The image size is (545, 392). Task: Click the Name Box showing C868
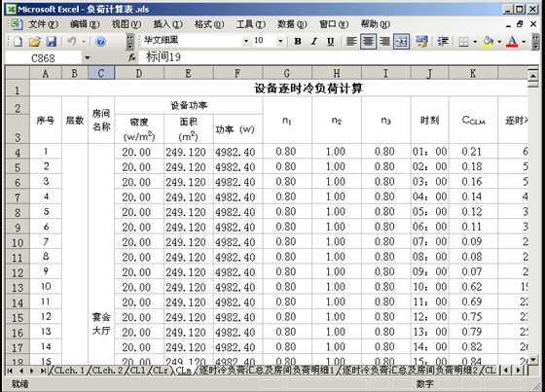tap(44, 58)
